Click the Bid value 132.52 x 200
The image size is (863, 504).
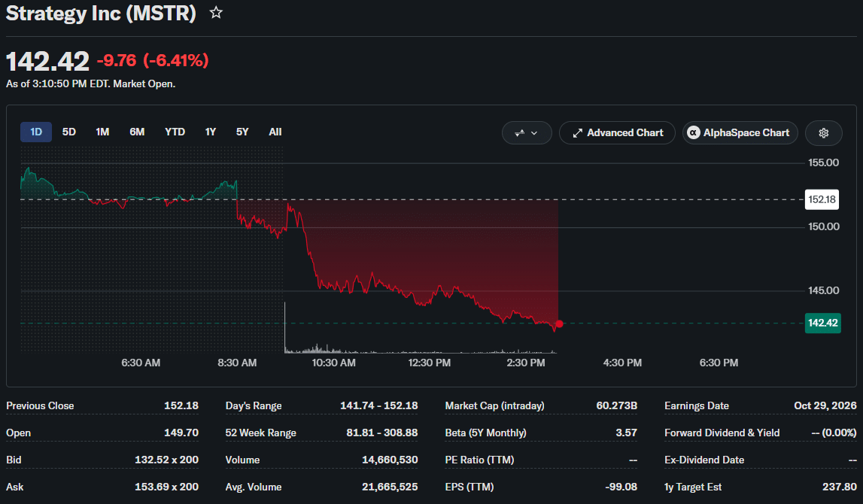pyautogui.click(x=167, y=460)
